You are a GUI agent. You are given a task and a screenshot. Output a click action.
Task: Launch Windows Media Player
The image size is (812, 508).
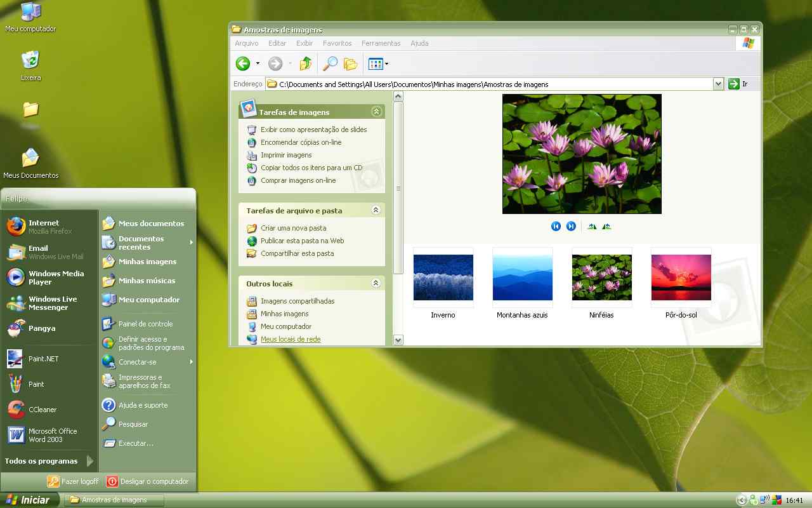tap(51, 277)
